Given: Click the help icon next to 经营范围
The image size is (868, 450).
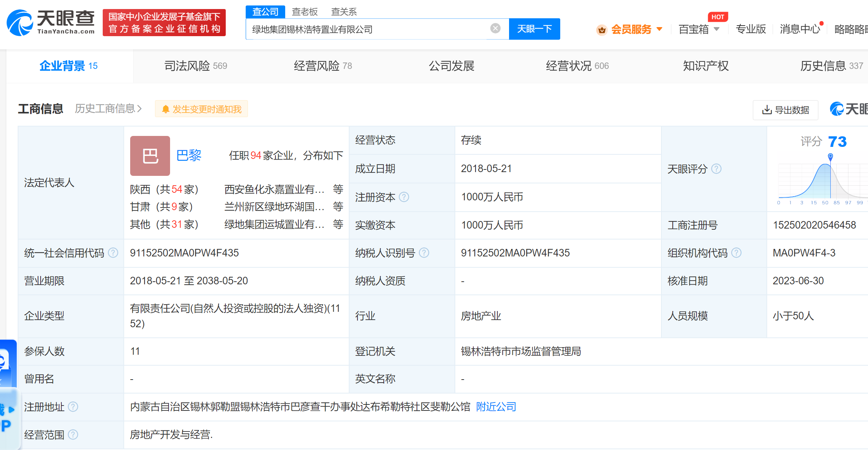Looking at the screenshot, I should [73, 435].
